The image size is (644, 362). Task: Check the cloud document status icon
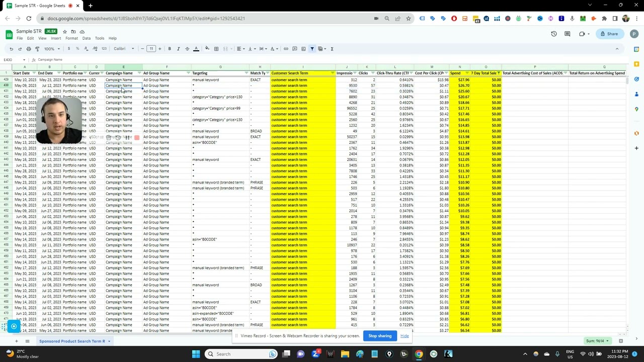coord(82,32)
